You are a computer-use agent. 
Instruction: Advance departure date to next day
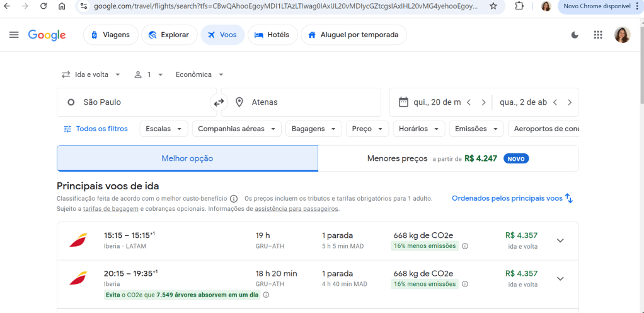click(x=483, y=102)
